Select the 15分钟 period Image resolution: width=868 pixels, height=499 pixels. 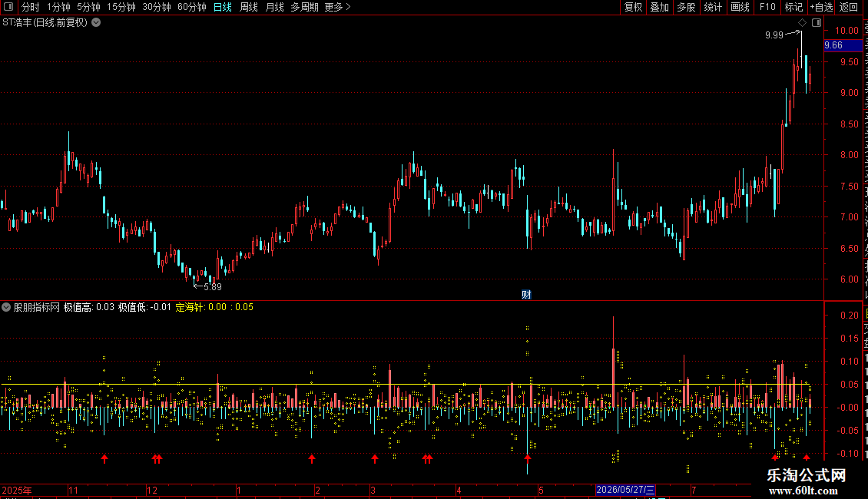(121, 7)
